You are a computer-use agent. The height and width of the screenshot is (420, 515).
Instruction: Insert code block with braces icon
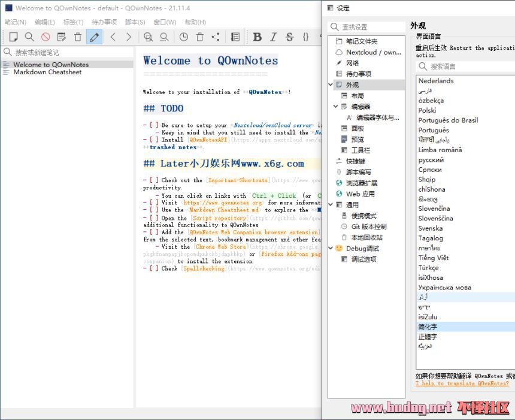306,37
